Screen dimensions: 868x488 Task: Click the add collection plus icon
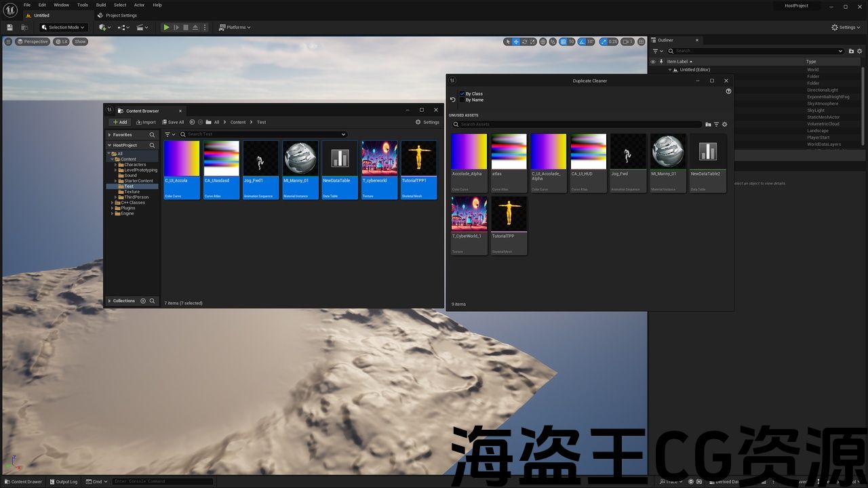coord(143,301)
